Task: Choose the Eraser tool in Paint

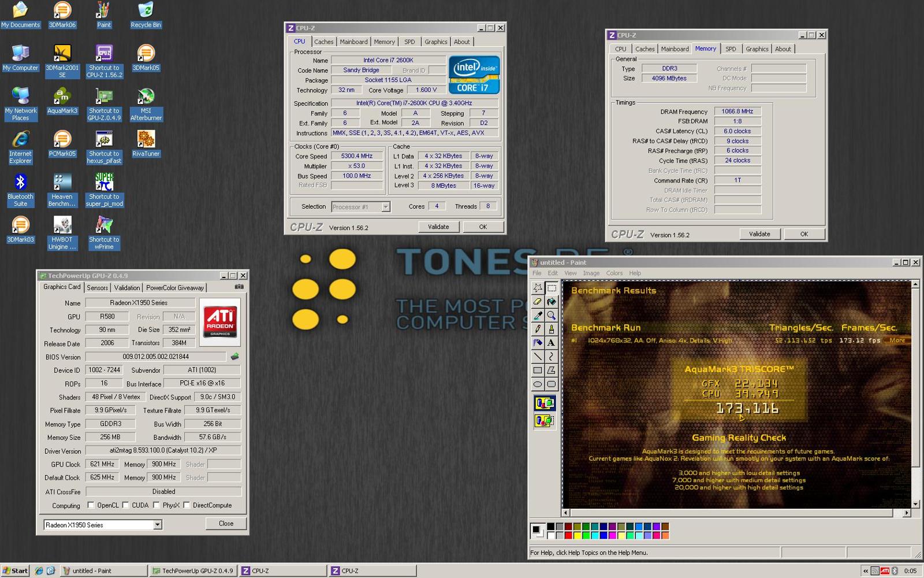Action: (538, 301)
